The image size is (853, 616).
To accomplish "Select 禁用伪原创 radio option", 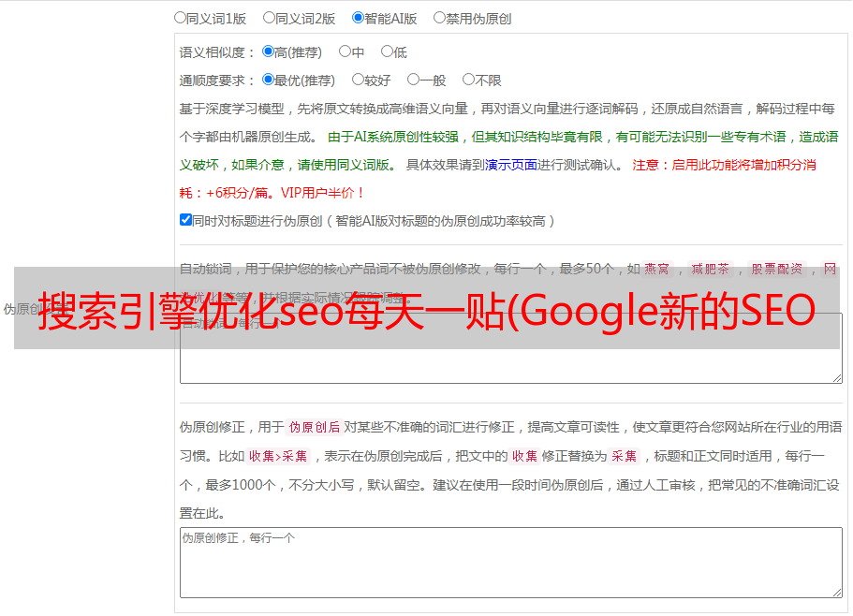I will (439, 18).
